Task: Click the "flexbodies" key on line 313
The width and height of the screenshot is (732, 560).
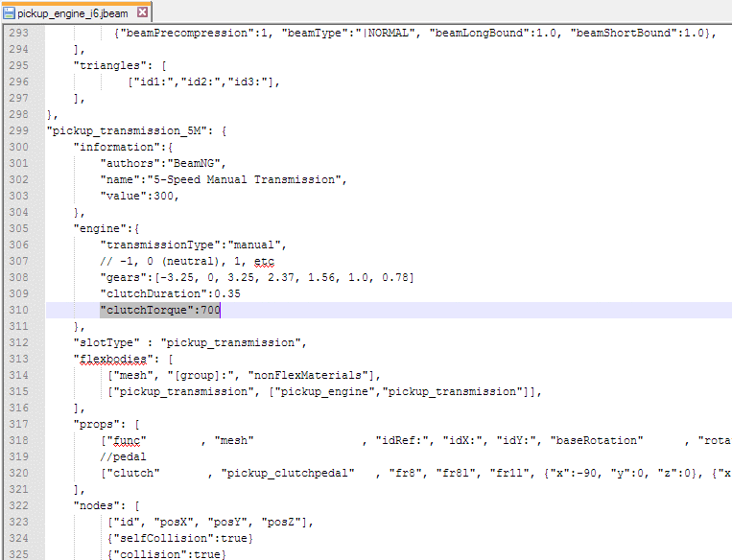Action: click(113, 359)
